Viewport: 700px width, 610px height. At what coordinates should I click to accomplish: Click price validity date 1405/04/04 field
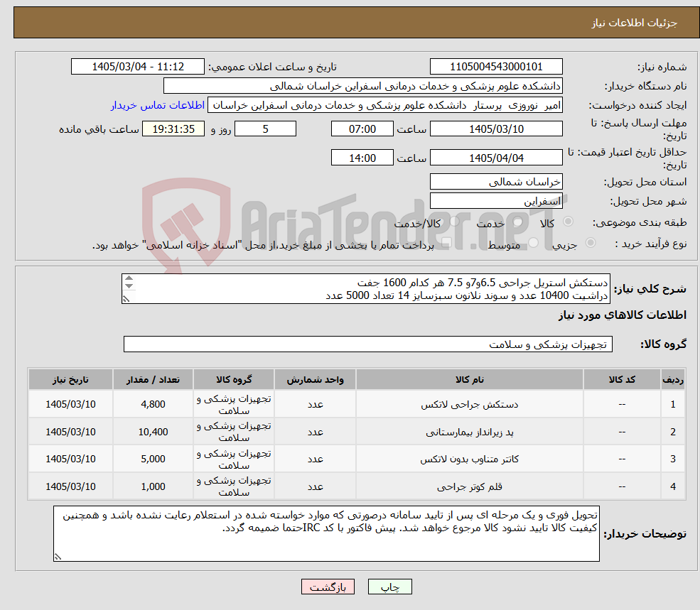(x=496, y=158)
